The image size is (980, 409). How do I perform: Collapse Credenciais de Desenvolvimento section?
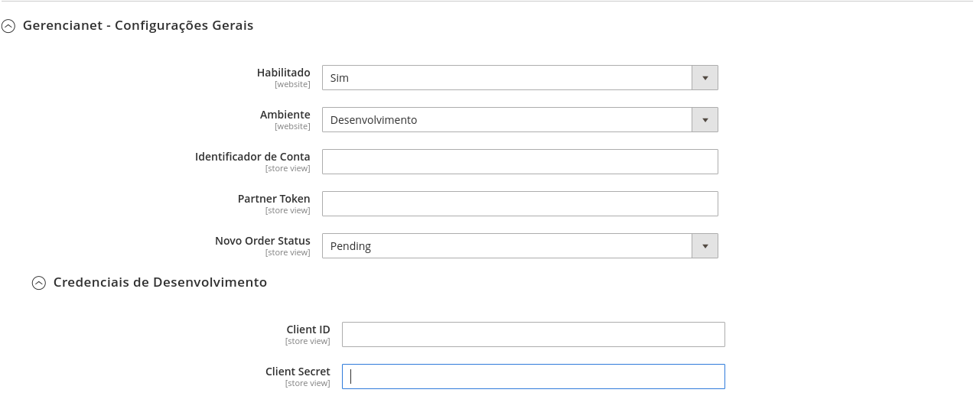click(x=39, y=283)
